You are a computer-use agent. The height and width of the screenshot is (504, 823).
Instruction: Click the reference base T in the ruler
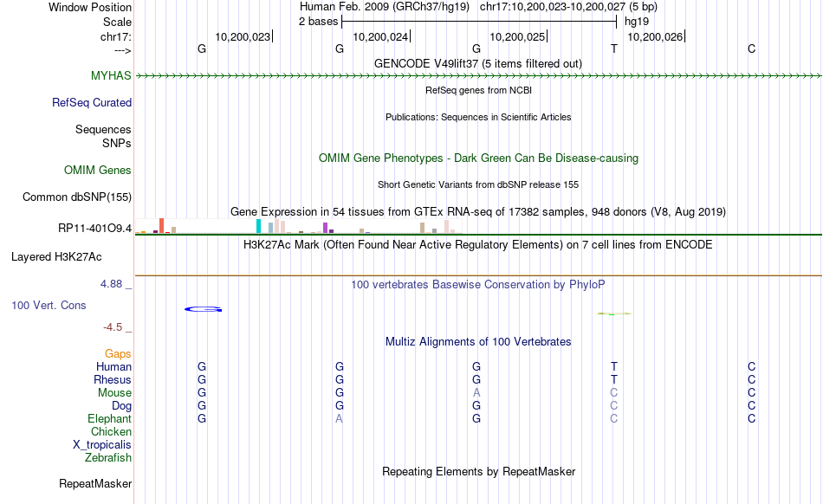pos(614,48)
